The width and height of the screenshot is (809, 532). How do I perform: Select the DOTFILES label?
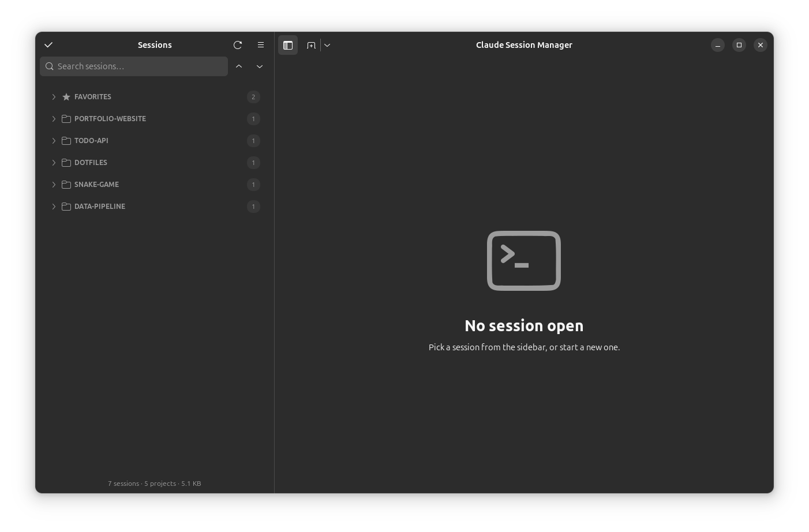coord(91,163)
